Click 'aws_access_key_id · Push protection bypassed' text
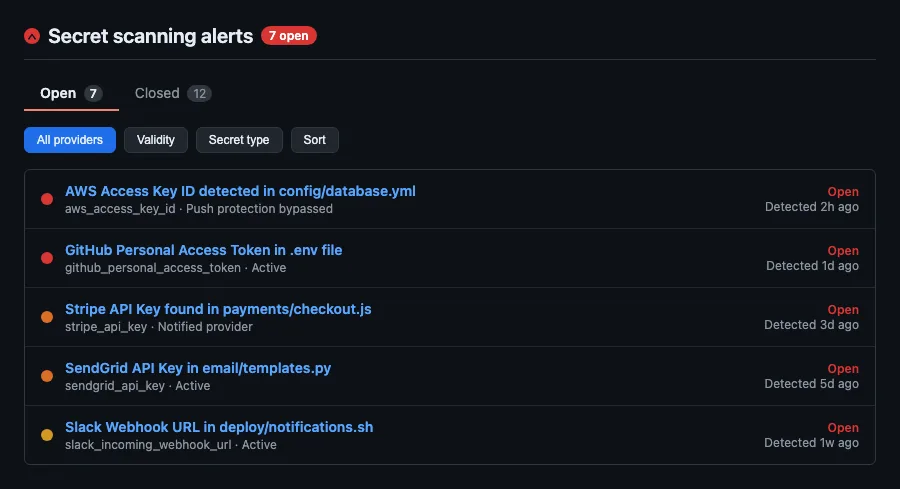This screenshot has width=900, height=489. pyautogui.click(x=199, y=209)
